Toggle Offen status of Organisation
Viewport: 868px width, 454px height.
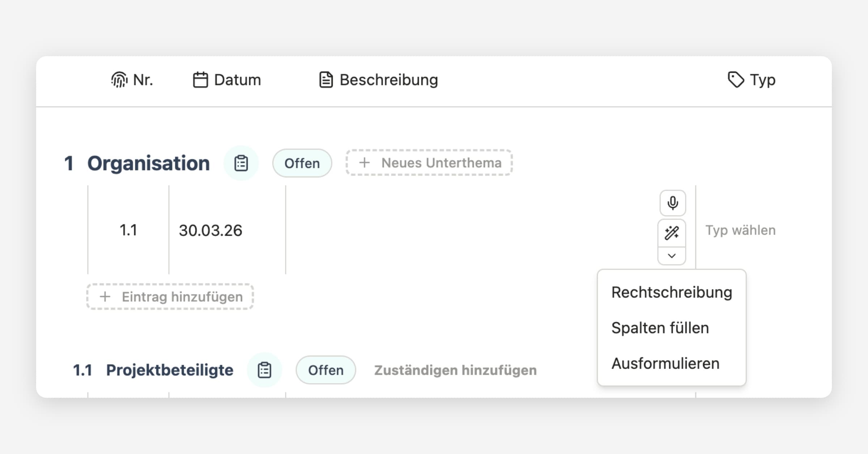coord(302,163)
